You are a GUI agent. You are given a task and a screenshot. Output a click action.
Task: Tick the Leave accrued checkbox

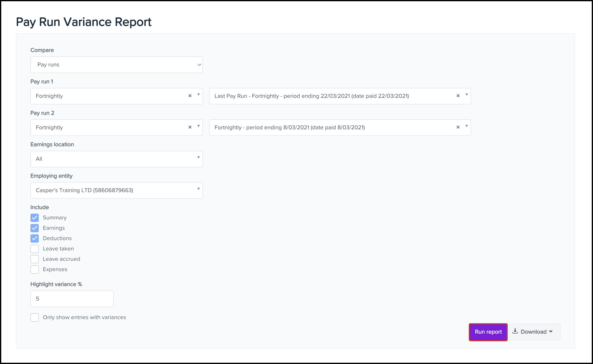(34, 259)
